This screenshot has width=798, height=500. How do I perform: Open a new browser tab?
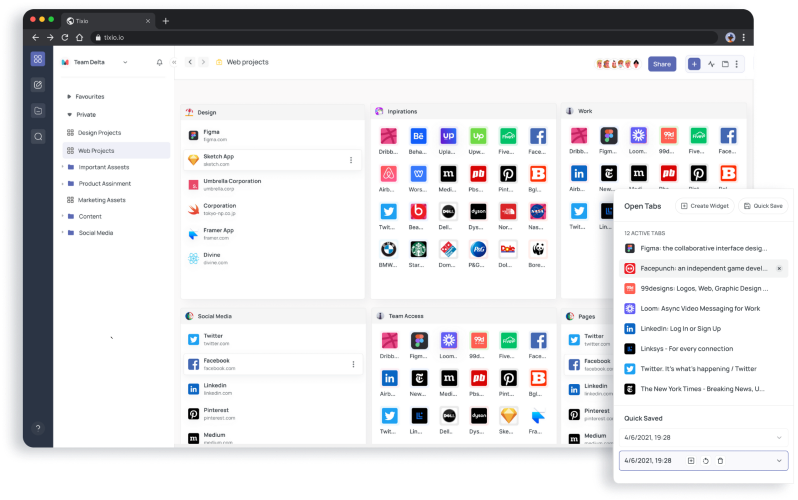[x=165, y=21]
